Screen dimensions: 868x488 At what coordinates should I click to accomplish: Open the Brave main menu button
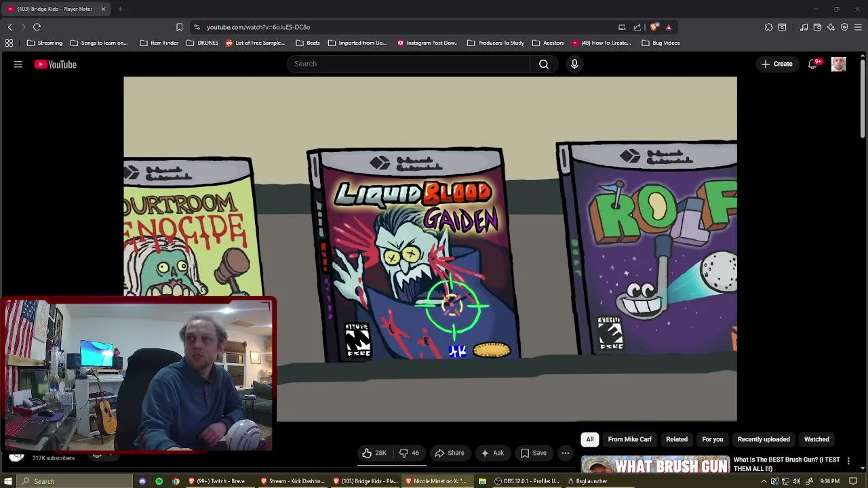pyautogui.click(x=858, y=27)
